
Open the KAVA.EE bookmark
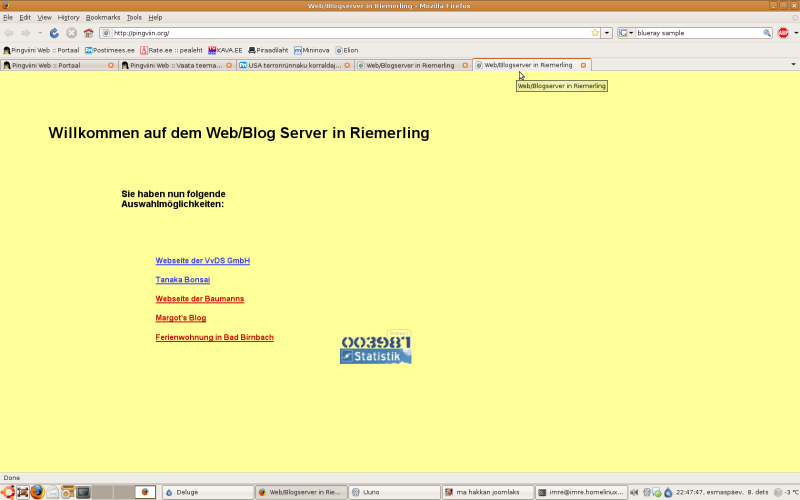pyautogui.click(x=225, y=50)
